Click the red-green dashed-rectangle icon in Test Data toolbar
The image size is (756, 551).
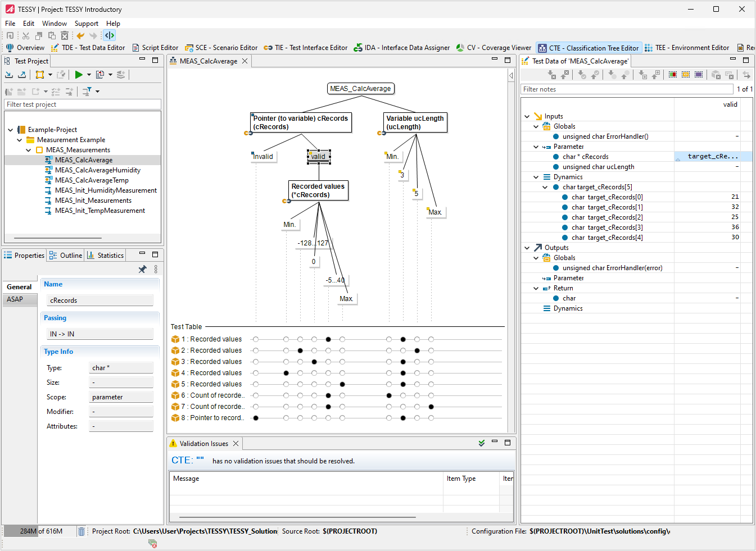[673, 75]
